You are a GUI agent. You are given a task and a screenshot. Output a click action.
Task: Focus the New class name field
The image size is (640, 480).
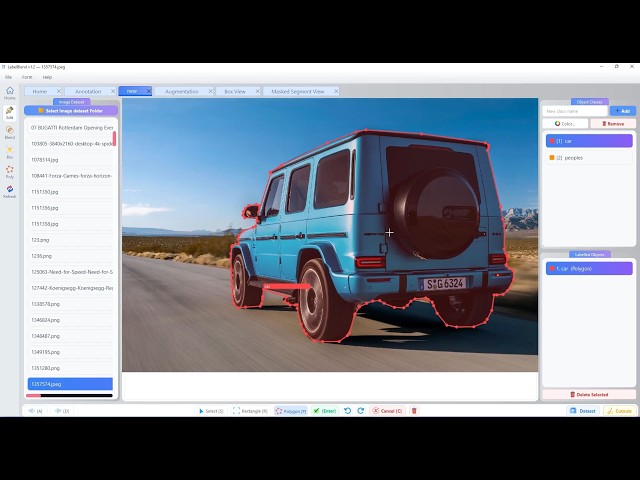tap(575, 111)
